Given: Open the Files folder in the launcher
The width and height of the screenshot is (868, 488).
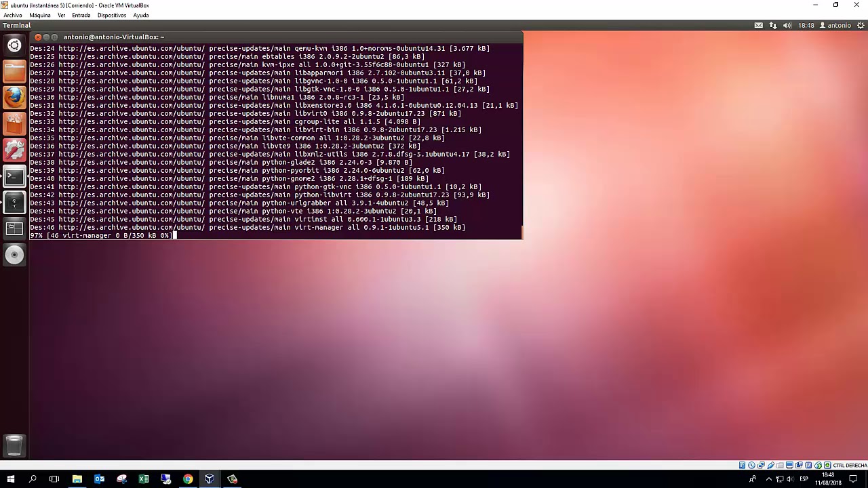Looking at the screenshot, I should [14, 71].
